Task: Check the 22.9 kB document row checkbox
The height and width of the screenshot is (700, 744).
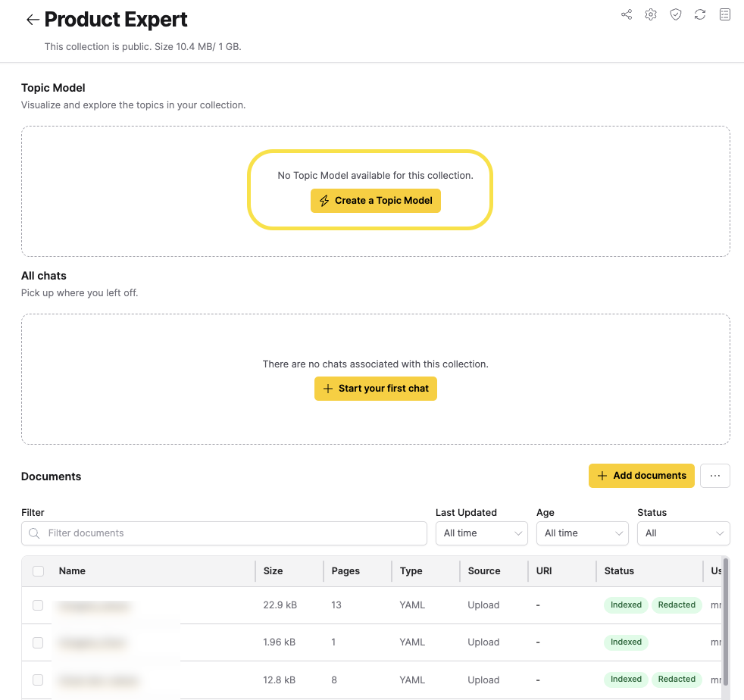Action: [x=39, y=605]
